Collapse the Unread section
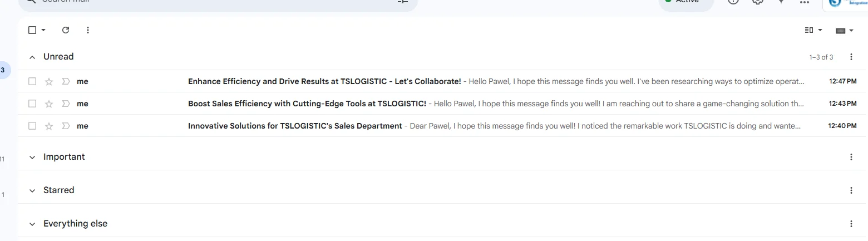This screenshot has height=241, width=868. point(32,57)
